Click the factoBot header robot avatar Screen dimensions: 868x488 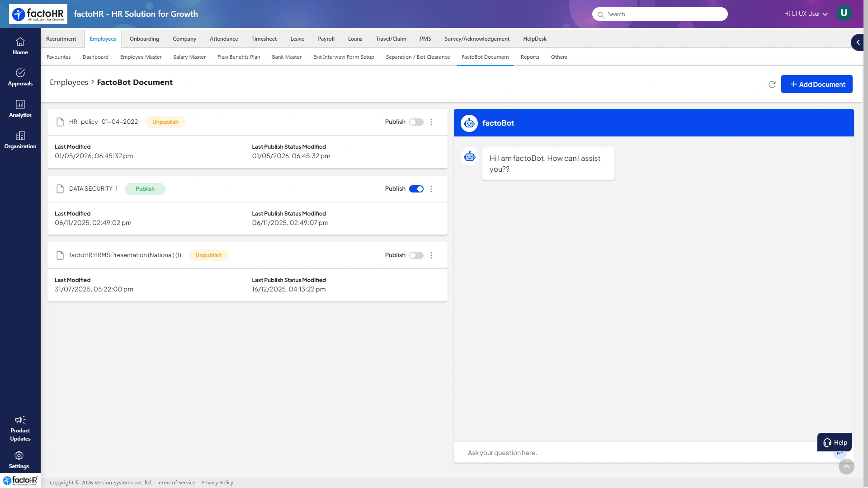(469, 123)
